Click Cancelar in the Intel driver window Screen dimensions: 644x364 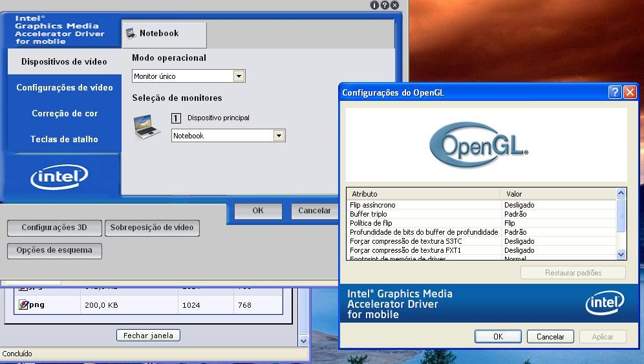click(x=314, y=211)
